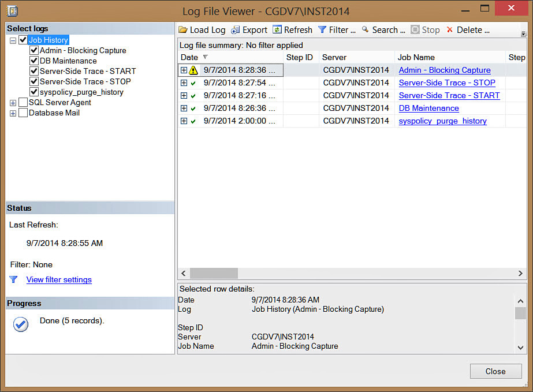This screenshot has width=533, height=392.
Task: Check the Database Mail checkbox
Action: [x=23, y=113]
